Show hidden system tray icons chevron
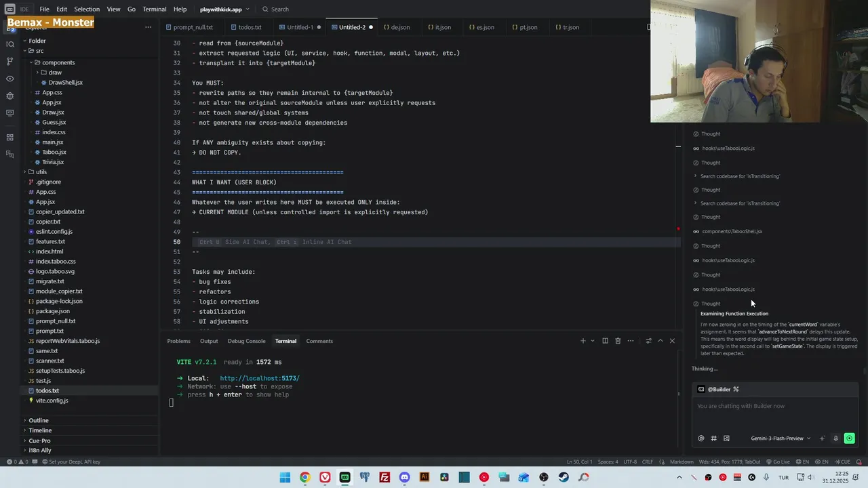The height and width of the screenshot is (488, 868). (x=679, y=477)
